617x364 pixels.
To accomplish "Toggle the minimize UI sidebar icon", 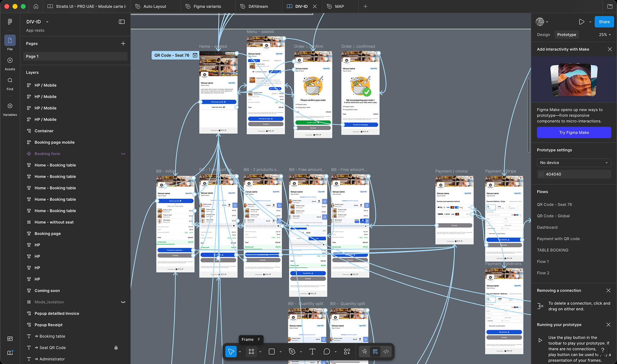I will [x=122, y=22].
